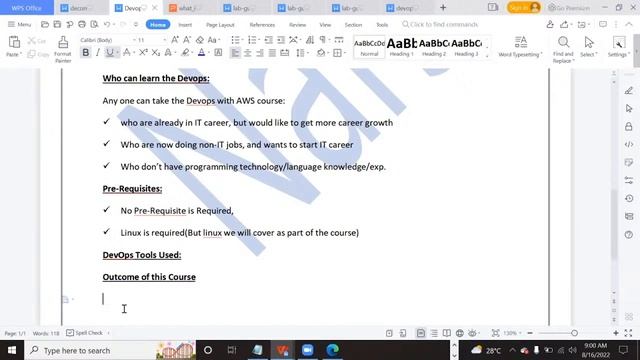Toggle Justify paragraph alignment
This screenshot has width=640, height=360.
point(272,53)
